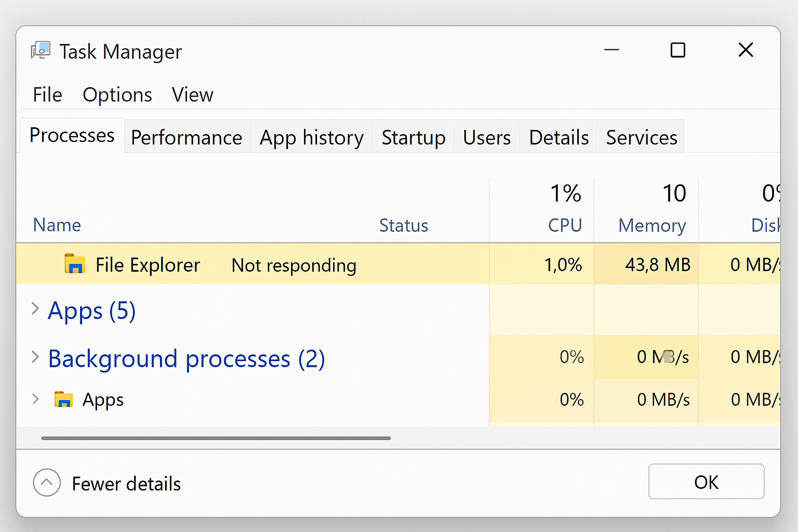Open the Options menu
This screenshot has height=532, width=798.
point(117,95)
